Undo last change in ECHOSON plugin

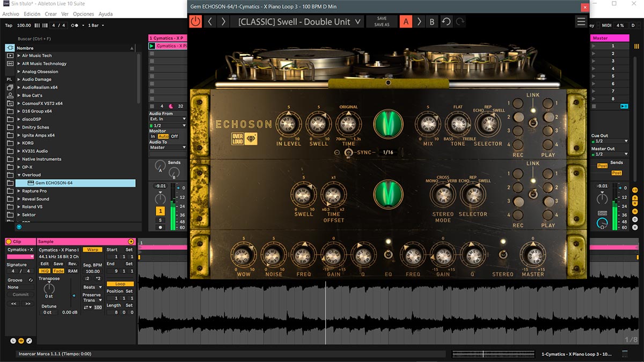[446, 21]
